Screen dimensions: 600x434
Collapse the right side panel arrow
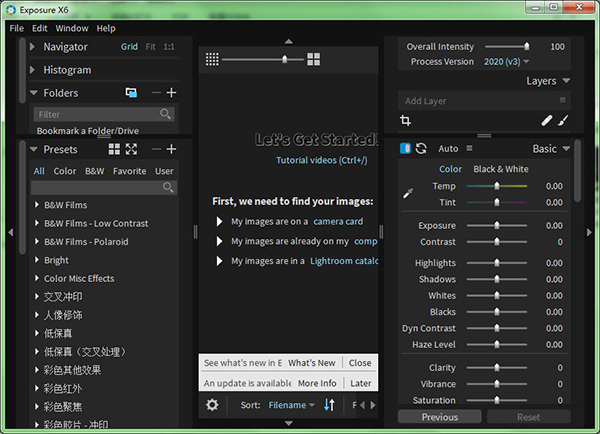coord(589,232)
